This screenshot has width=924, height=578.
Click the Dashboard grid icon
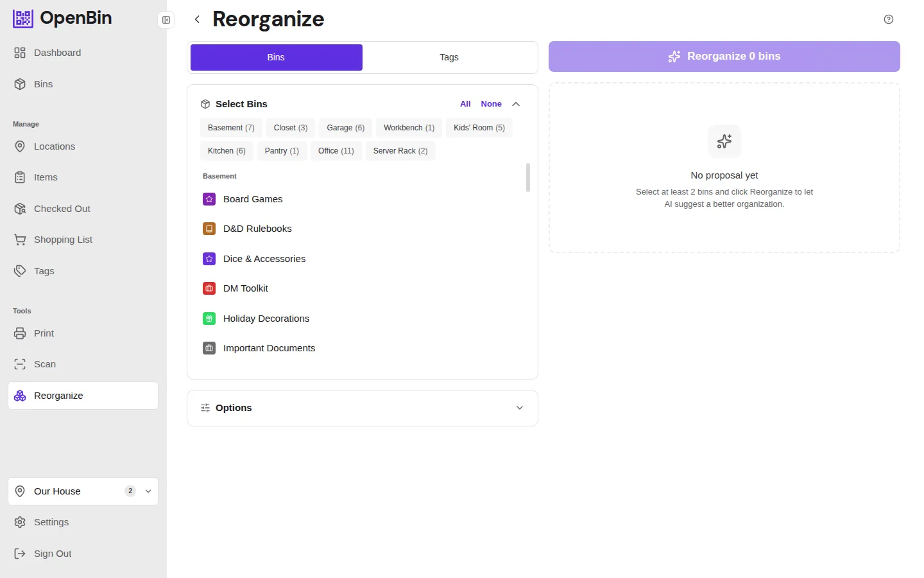tap(20, 53)
